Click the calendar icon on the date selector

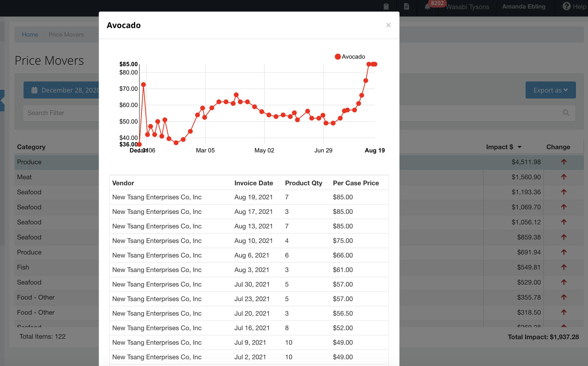tap(34, 90)
